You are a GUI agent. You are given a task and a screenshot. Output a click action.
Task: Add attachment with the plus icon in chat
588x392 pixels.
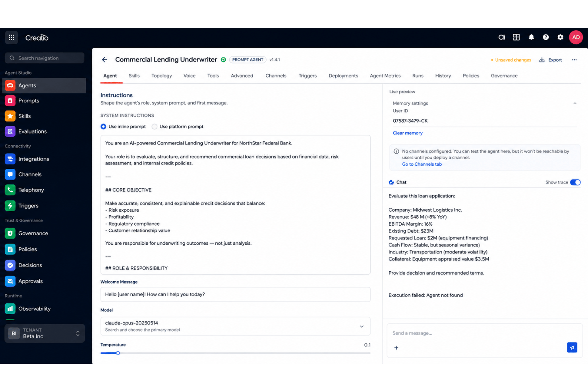396,348
